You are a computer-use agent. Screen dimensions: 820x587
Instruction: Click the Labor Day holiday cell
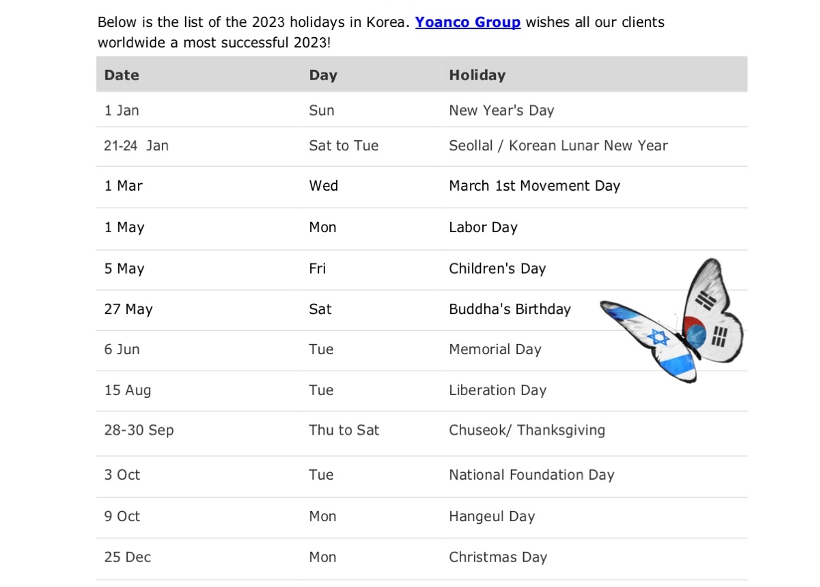click(x=483, y=227)
